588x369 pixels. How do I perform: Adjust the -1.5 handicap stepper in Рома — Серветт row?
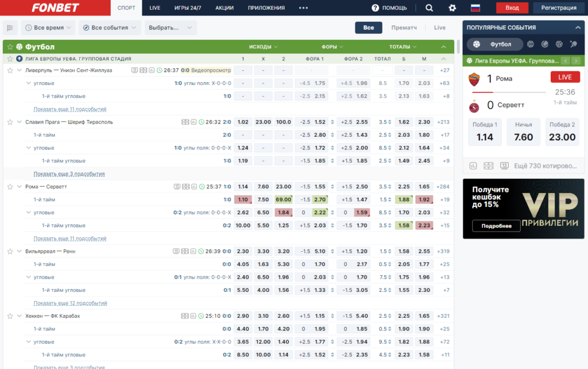(332, 187)
